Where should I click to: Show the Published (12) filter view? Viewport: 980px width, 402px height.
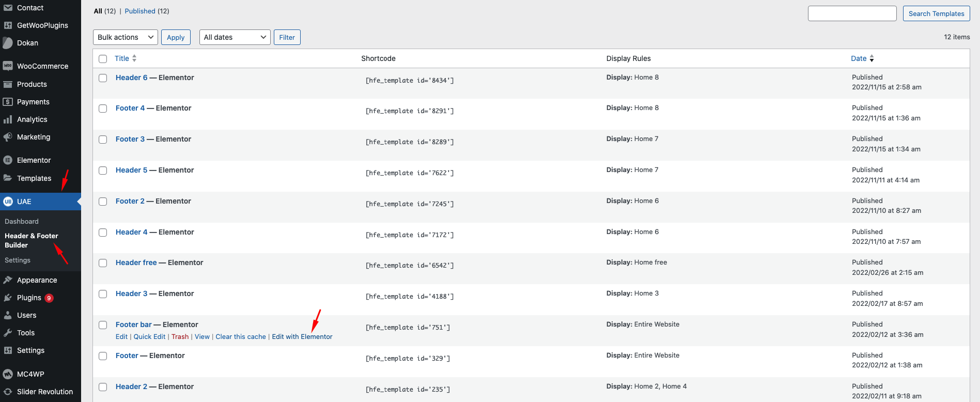point(147,11)
